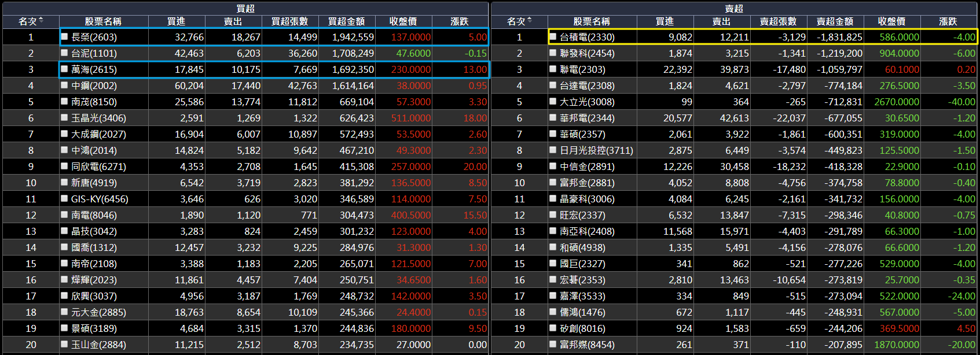Open stock 欣興(3037)
The width and height of the screenshot is (980, 355).
pos(94,296)
